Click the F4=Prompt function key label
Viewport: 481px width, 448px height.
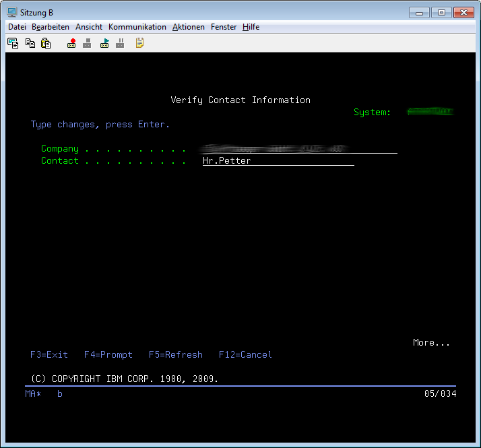pos(108,355)
